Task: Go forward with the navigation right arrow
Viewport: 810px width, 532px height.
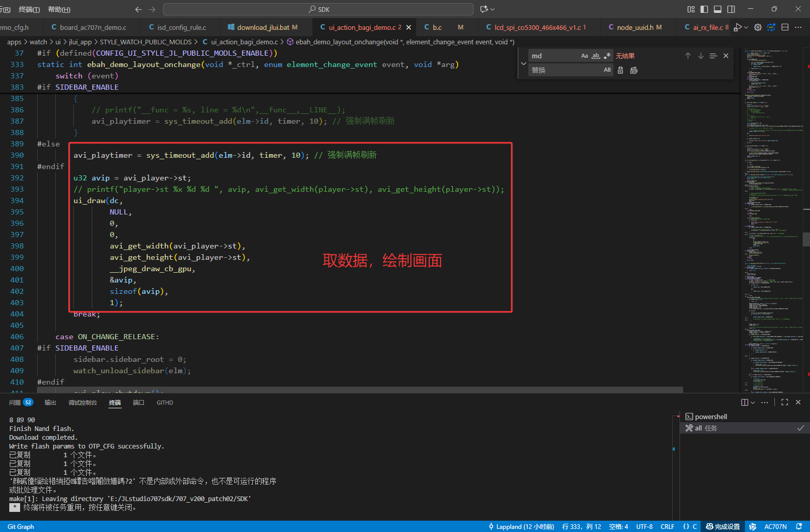Action: 152,9
